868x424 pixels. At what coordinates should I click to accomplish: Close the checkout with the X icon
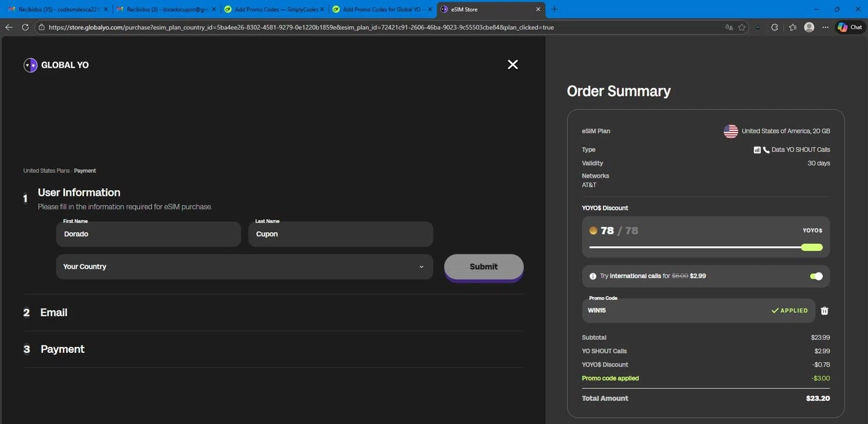point(513,64)
